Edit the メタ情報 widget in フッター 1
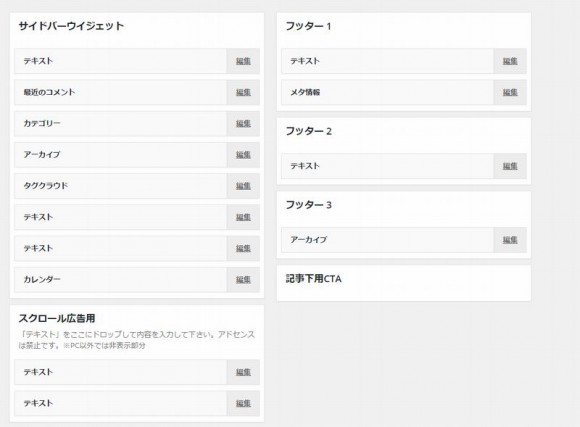The image size is (580, 427). pos(510,92)
